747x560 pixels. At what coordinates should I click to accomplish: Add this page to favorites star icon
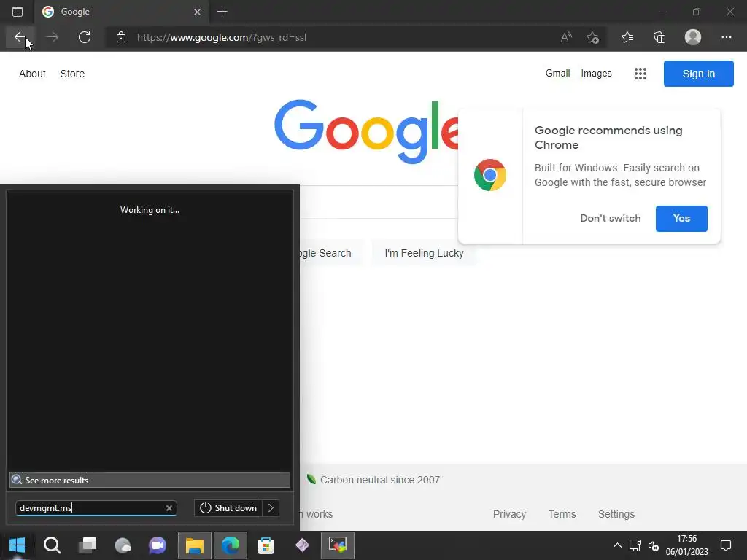(x=592, y=37)
